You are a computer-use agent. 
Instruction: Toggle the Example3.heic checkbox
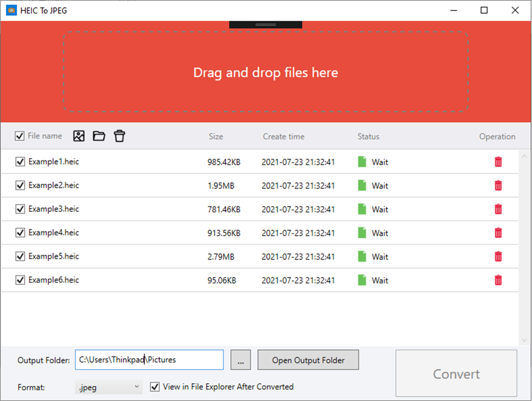pyautogui.click(x=20, y=209)
